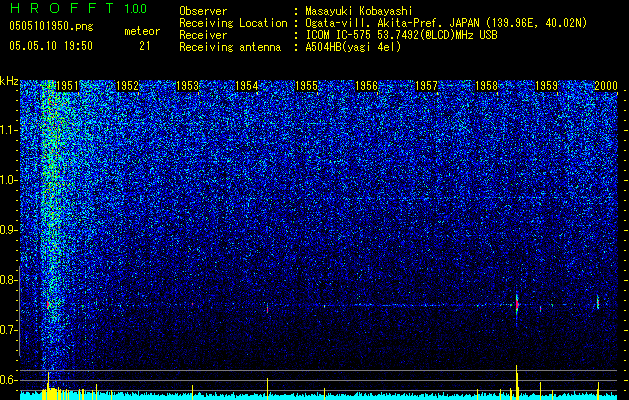Click the date 05.05.10 19:50
629x400 pixels.
[x=51, y=46]
